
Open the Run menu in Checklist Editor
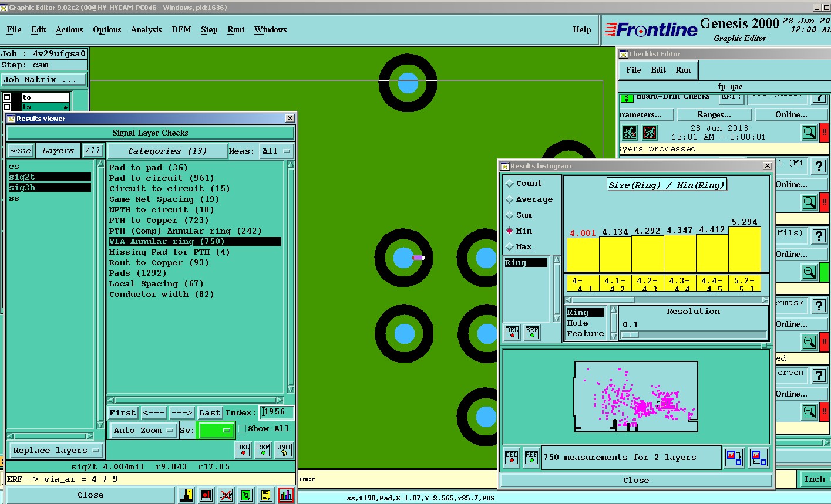[683, 70]
